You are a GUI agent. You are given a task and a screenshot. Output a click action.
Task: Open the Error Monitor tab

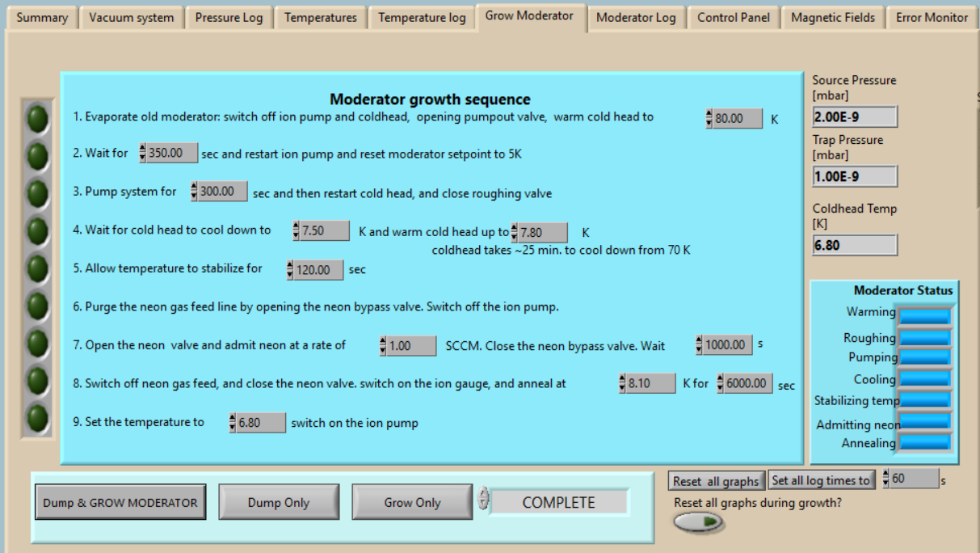[932, 18]
